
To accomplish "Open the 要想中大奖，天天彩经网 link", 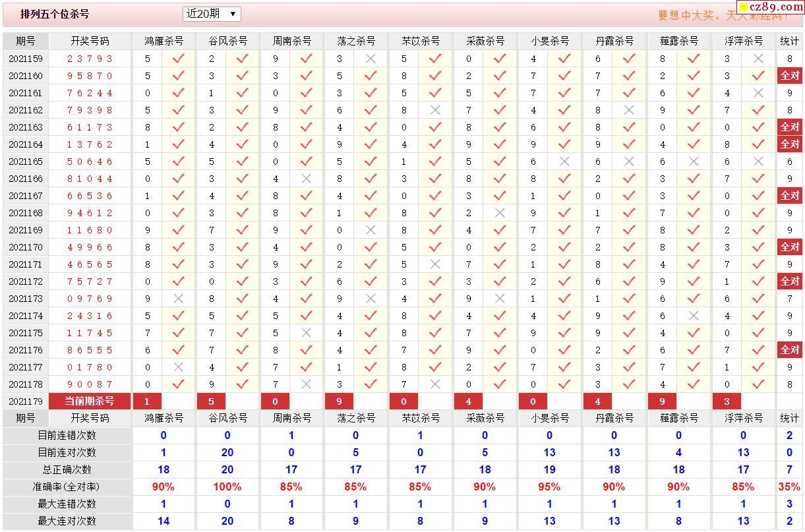I will point(723,15).
